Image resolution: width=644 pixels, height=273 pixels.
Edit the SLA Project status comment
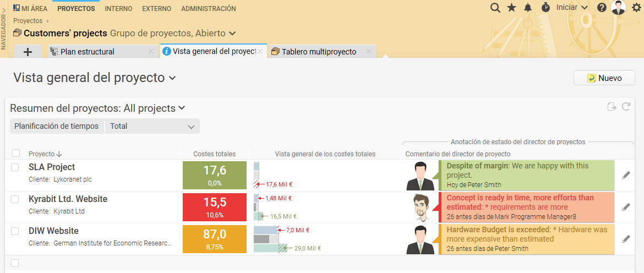(626, 175)
